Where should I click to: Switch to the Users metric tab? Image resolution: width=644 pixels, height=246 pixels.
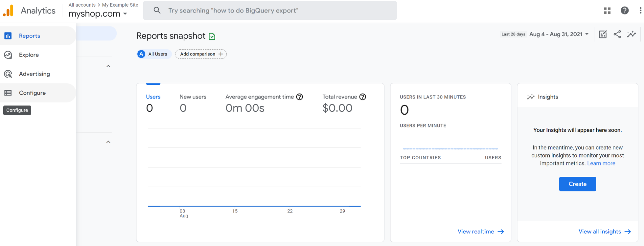[x=153, y=103]
